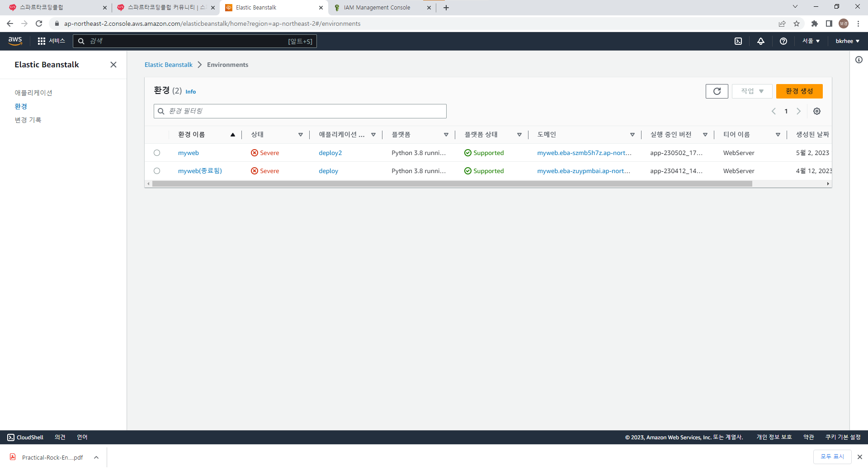Focus the 환경 필터링 filter field
The width and height of the screenshot is (868, 470).
[x=300, y=111]
